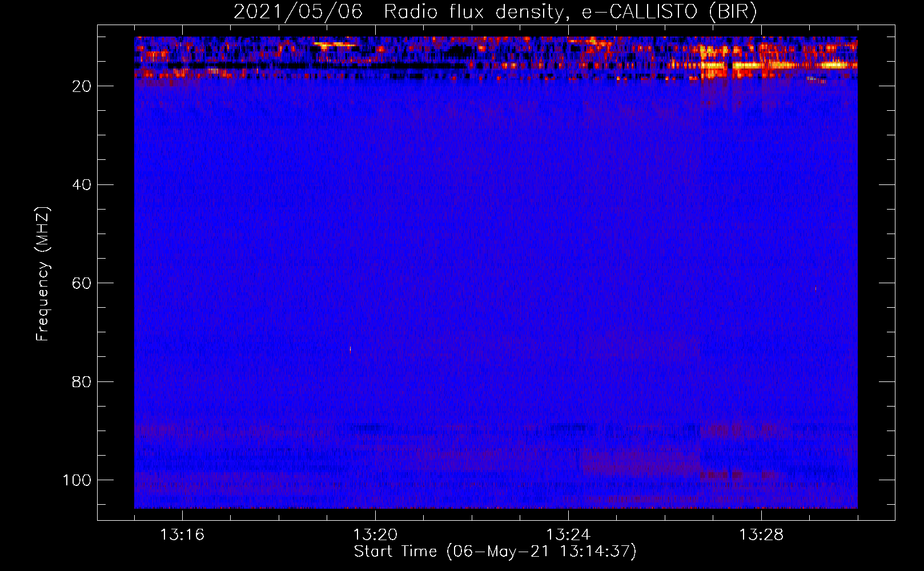Click the small white pixel near 13:19
The image size is (924, 571).
pos(350,349)
